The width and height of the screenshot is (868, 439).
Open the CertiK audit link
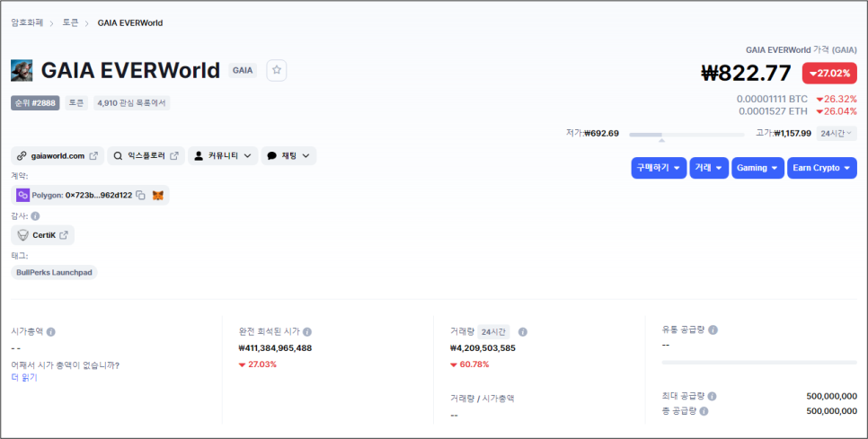click(x=42, y=235)
